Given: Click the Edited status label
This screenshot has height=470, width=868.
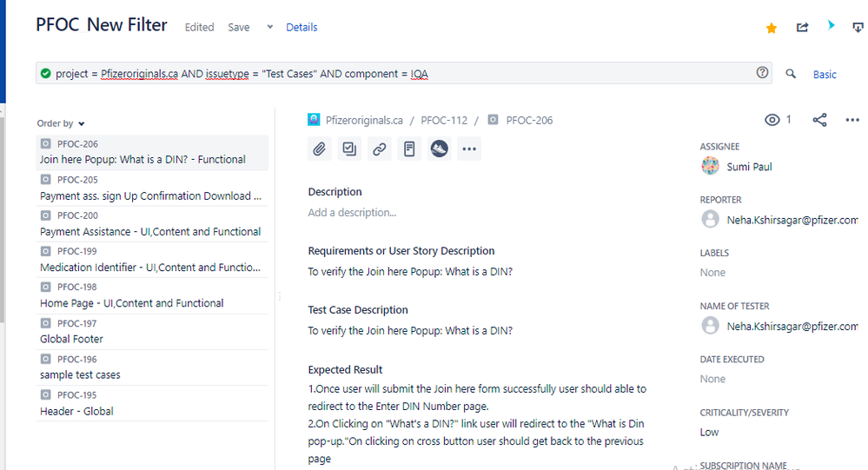Looking at the screenshot, I should point(199,27).
